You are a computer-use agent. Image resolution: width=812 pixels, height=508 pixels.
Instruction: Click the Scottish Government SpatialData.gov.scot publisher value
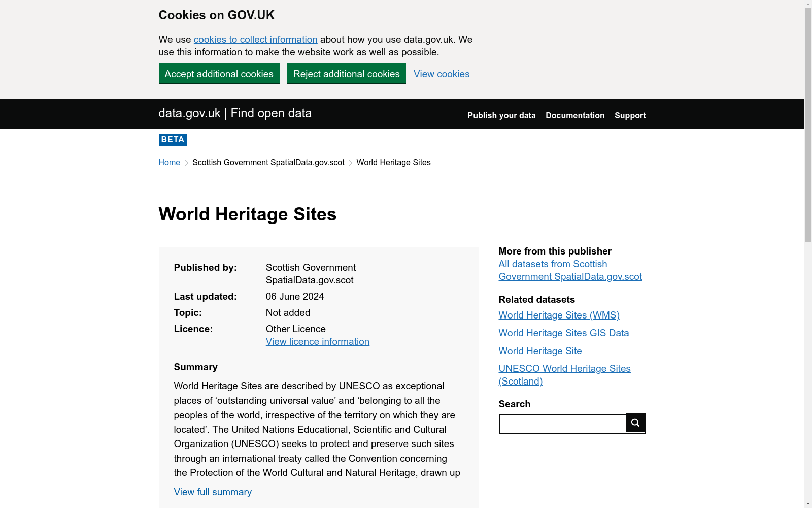[x=311, y=274]
